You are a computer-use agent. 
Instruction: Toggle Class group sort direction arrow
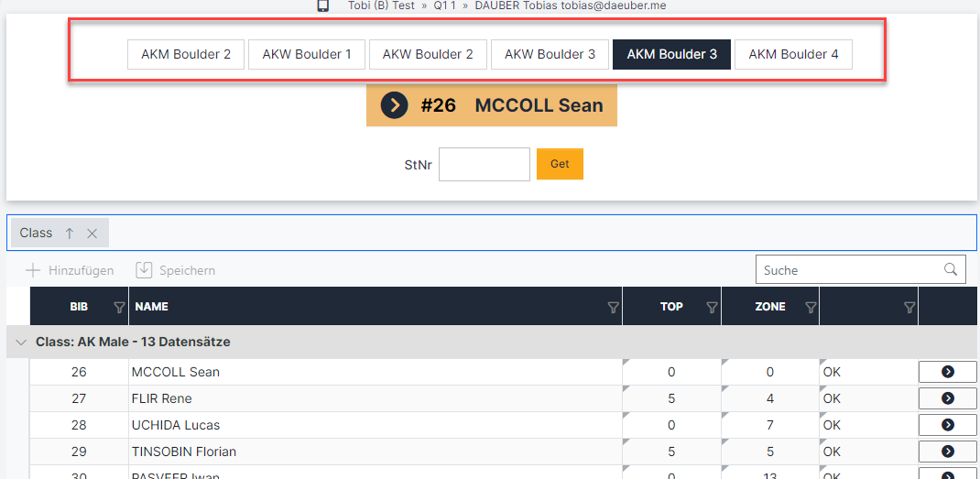[70, 233]
